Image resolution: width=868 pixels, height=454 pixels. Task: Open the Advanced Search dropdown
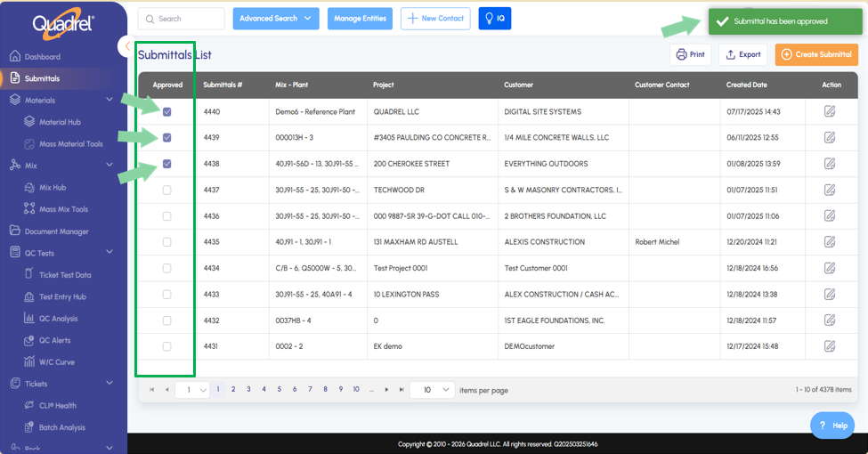click(276, 19)
